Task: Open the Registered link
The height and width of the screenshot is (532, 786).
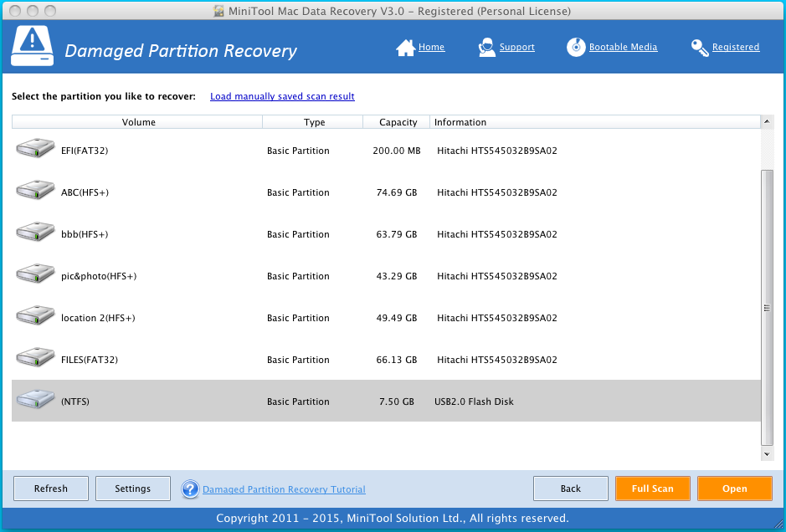Action: (x=736, y=47)
